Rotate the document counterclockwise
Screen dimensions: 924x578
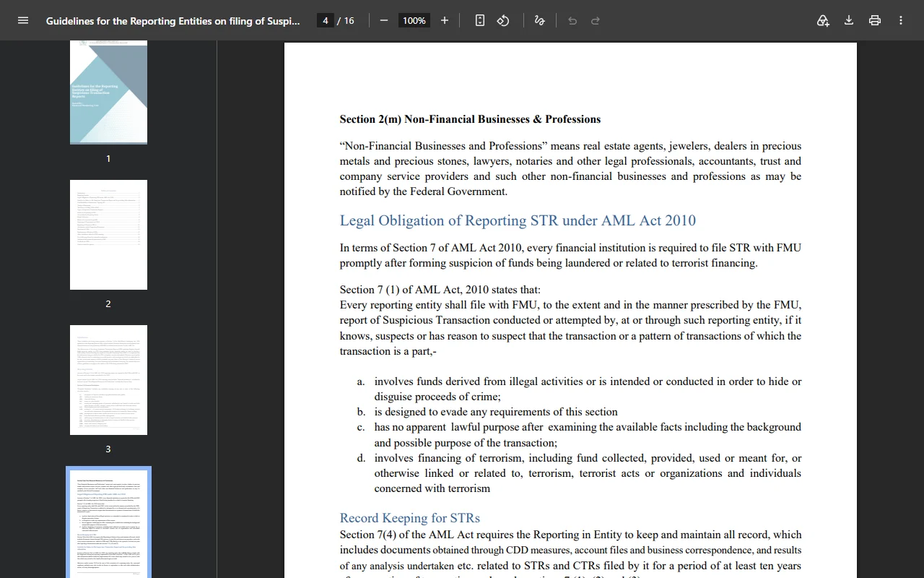pos(503,20)
